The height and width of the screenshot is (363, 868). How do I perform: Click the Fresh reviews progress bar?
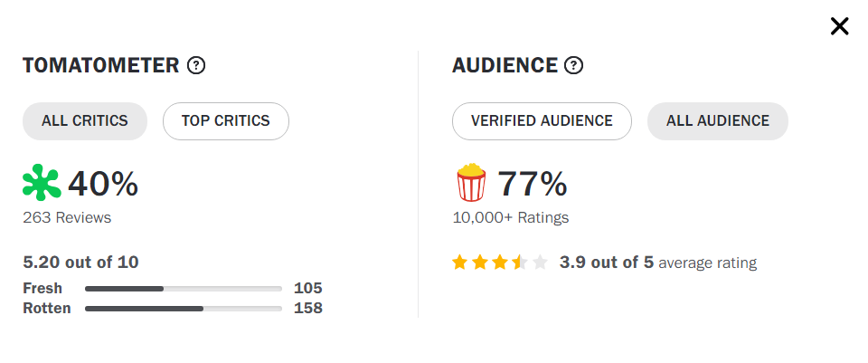point(183,289)
